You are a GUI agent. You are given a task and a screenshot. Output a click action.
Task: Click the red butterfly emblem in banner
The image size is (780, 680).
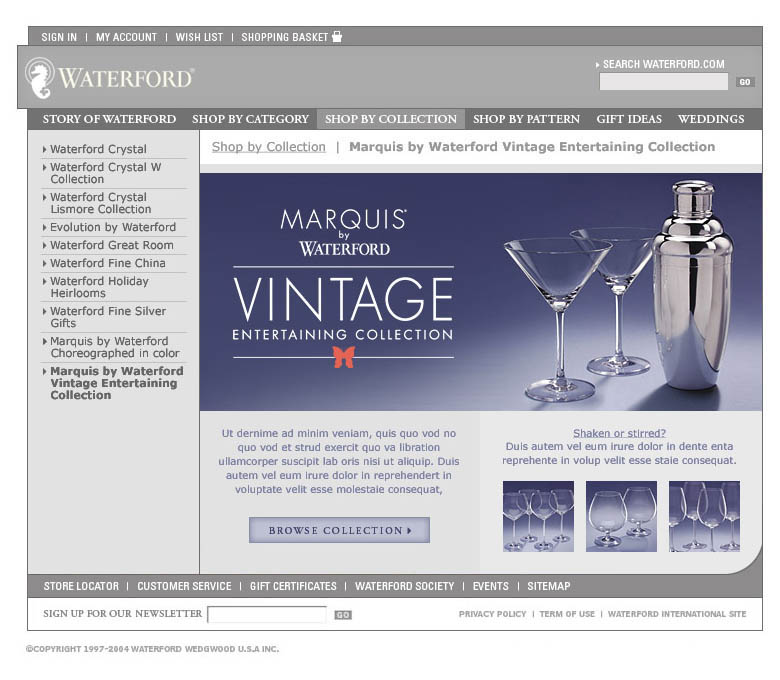pos(344,357)
